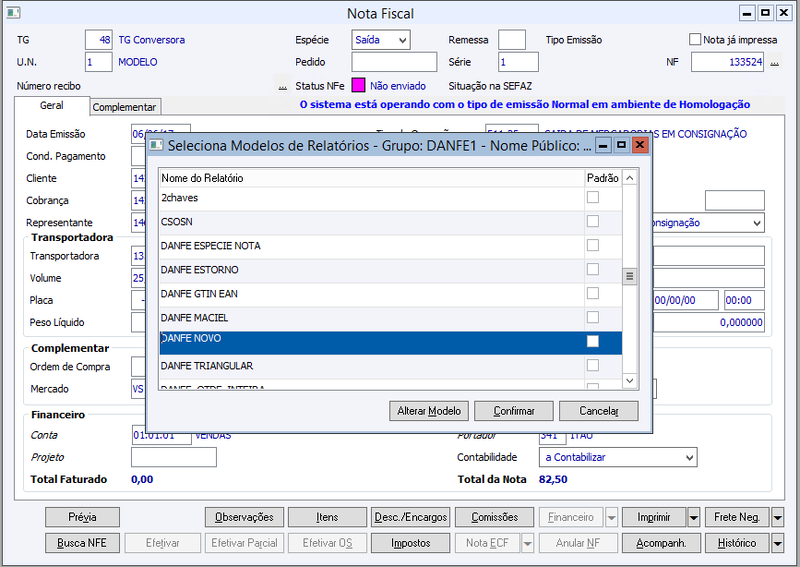
Task: Select the DANFE GTIN EAN row
Action: [390, 294]
